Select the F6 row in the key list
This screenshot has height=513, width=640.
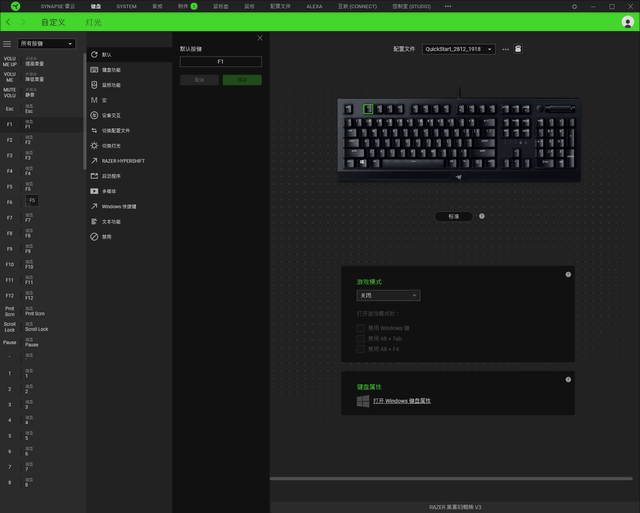pos(42,202)
